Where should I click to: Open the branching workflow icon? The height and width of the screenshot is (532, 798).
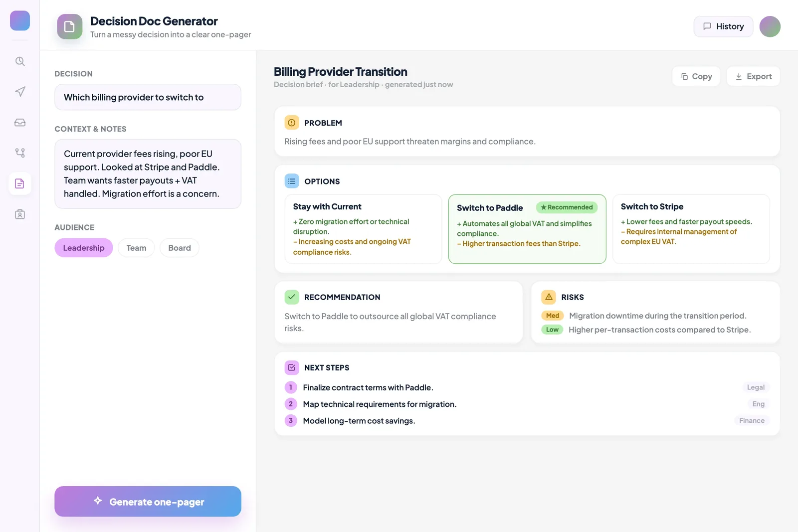coord(20,153)
